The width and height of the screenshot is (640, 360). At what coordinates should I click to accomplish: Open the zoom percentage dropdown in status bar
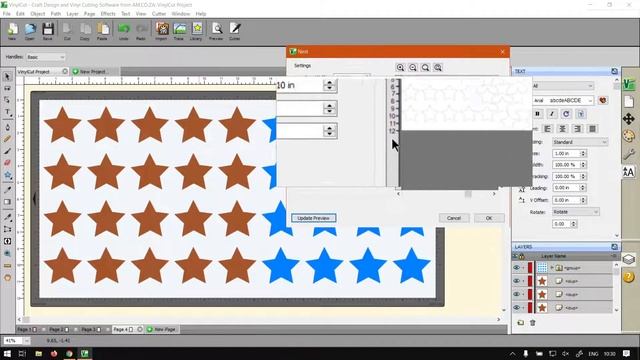(x=27, y=340)
